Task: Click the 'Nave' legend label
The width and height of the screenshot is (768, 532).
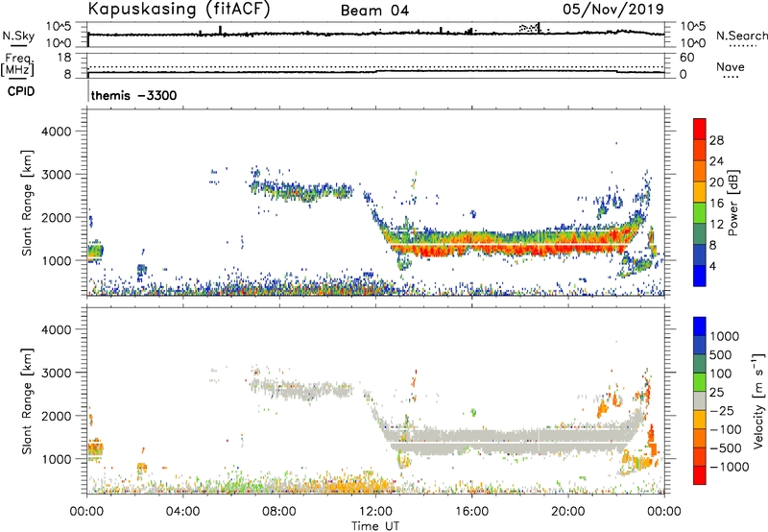Action: pos(731,67)
